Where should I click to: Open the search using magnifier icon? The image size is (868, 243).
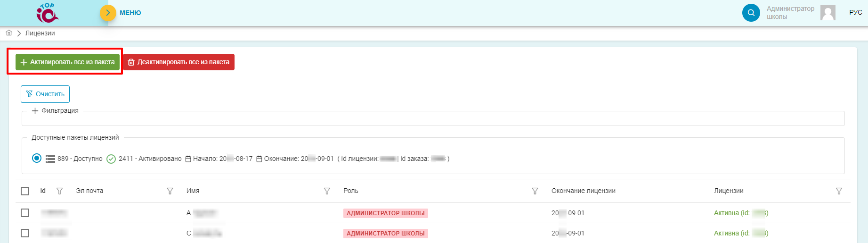[x=751, y=13]
